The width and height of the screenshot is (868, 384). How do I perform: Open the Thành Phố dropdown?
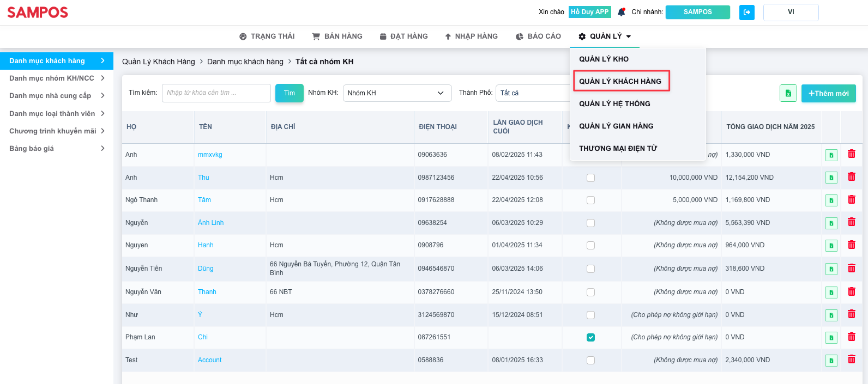[x=532, y=93]
